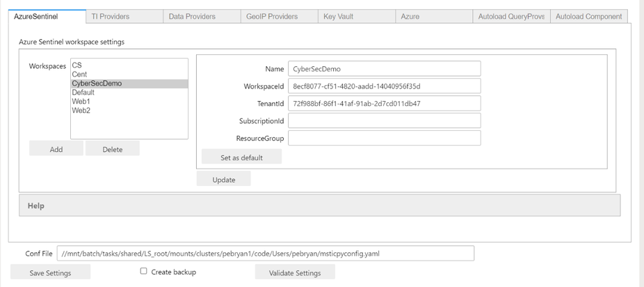644x287 pixels.
Task: Click the Update button
Action: pos(224,179)
